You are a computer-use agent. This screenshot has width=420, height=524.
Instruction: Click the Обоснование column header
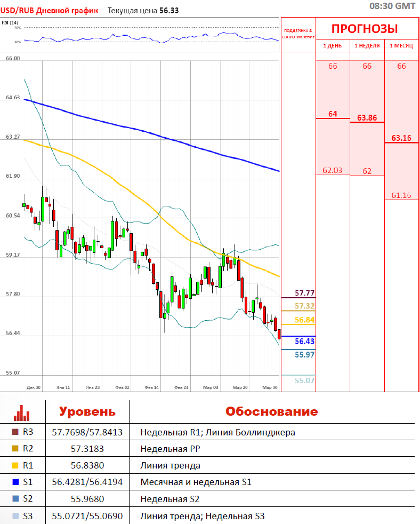coord(271,411)
